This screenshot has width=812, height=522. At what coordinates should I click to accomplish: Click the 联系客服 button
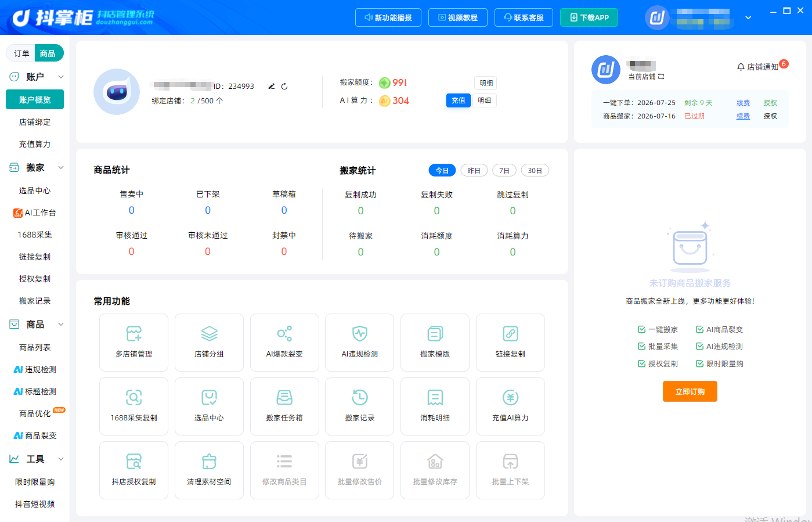coord(524,17)
